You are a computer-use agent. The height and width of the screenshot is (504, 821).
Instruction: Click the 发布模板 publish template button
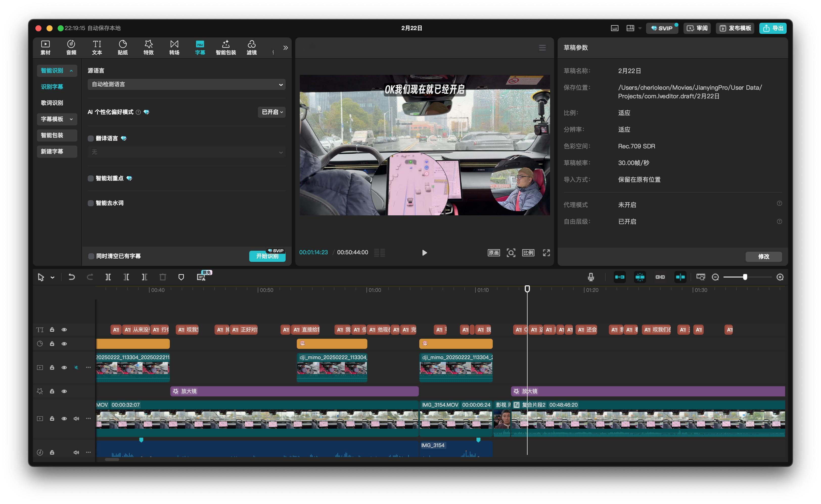click(x=735, y=28)
